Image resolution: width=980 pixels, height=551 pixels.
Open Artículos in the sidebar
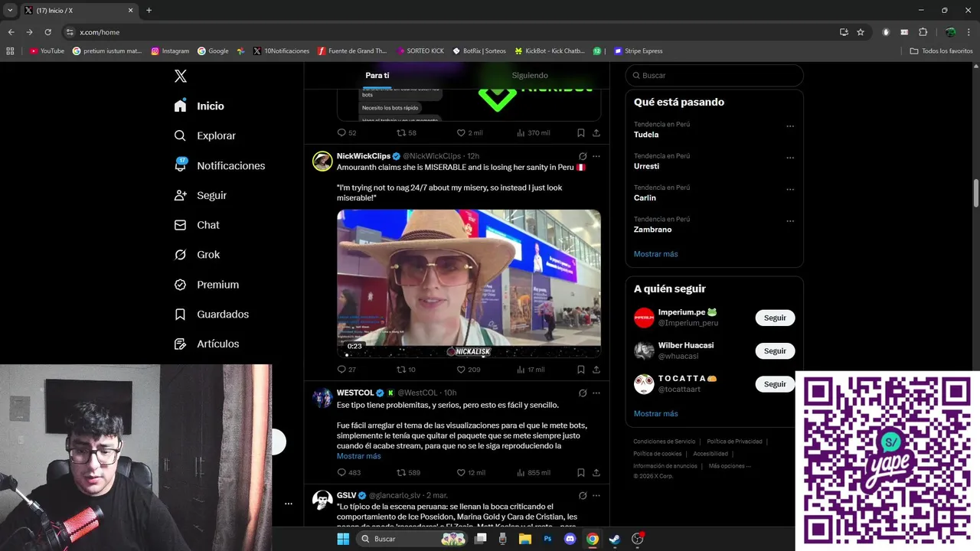pos(207,344)
